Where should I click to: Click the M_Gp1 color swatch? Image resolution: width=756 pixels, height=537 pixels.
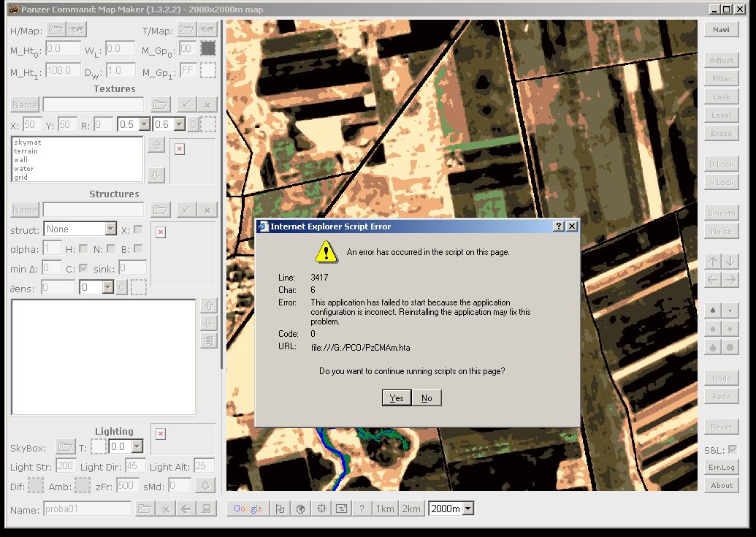pyautogui.click(x=207, y=71)
